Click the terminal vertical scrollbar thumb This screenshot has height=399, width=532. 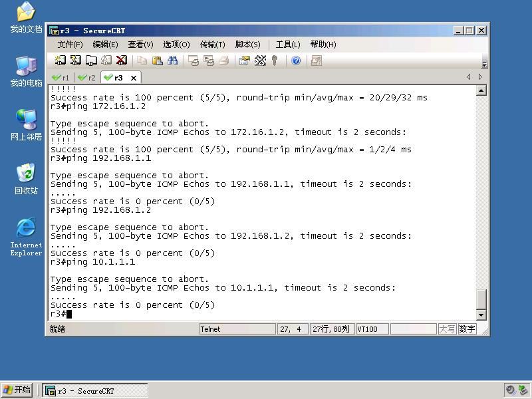click(481, 299)
